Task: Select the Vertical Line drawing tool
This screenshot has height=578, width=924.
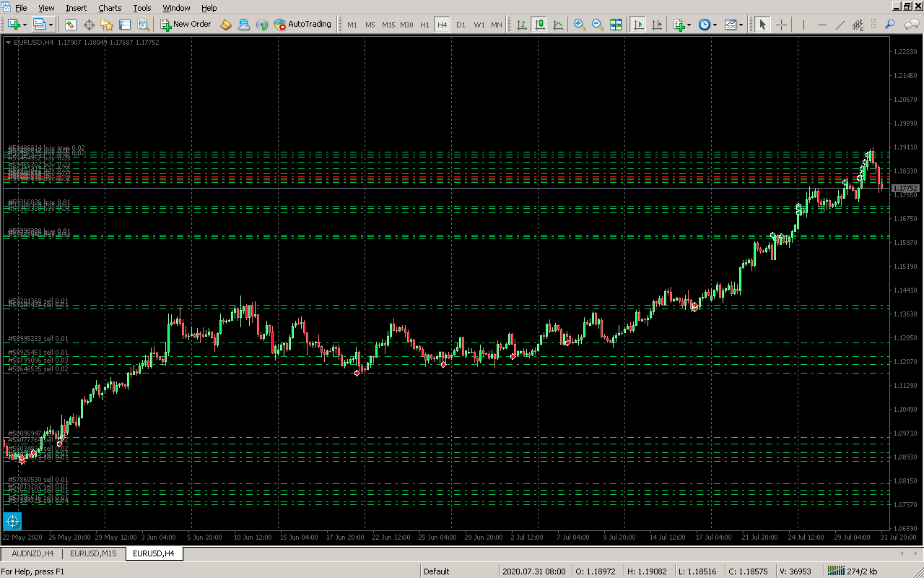Action: 803,25
